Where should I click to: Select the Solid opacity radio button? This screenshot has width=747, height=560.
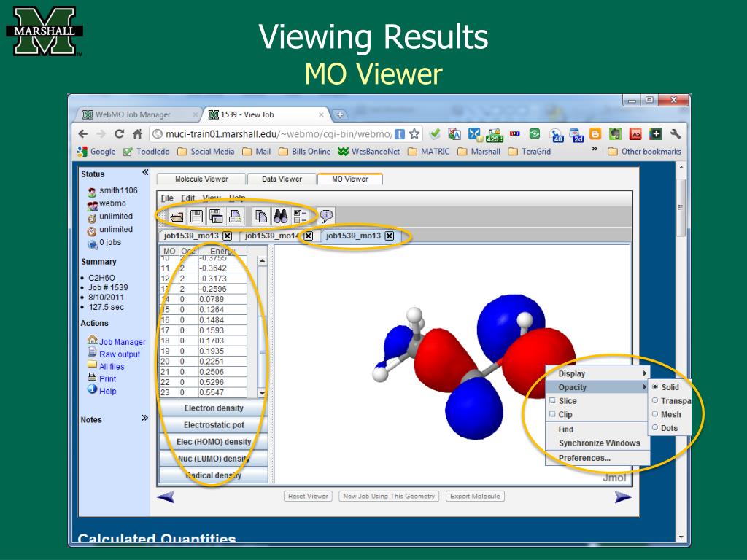tap(655, 386)
